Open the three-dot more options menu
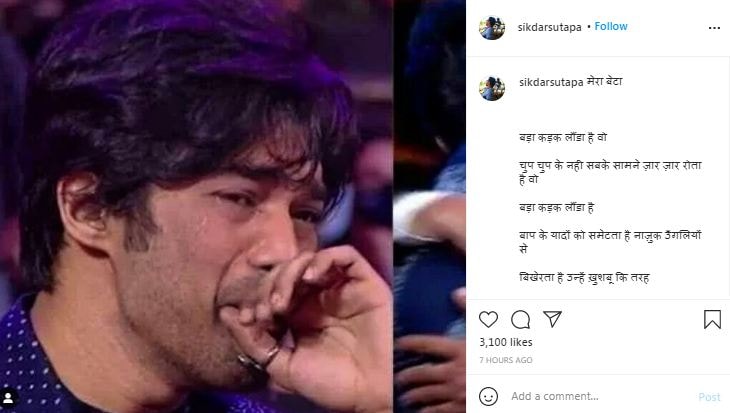 tap(714, 28)
